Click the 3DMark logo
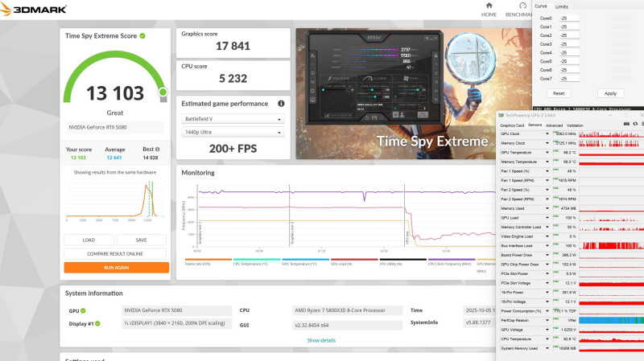Viewport: 644px width, 361px height. [x=33, y=9]
